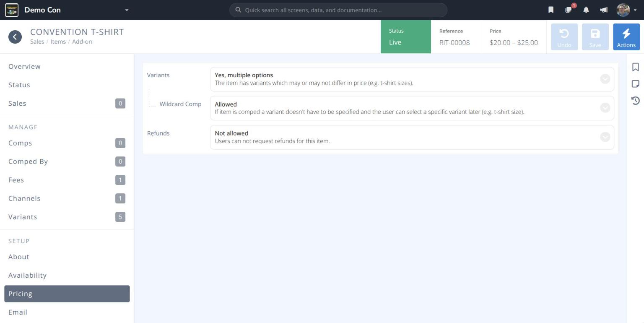644x323 pixels.
Task: Go to the Overview section
Action: pyautogui.click(x=67, y=66)
